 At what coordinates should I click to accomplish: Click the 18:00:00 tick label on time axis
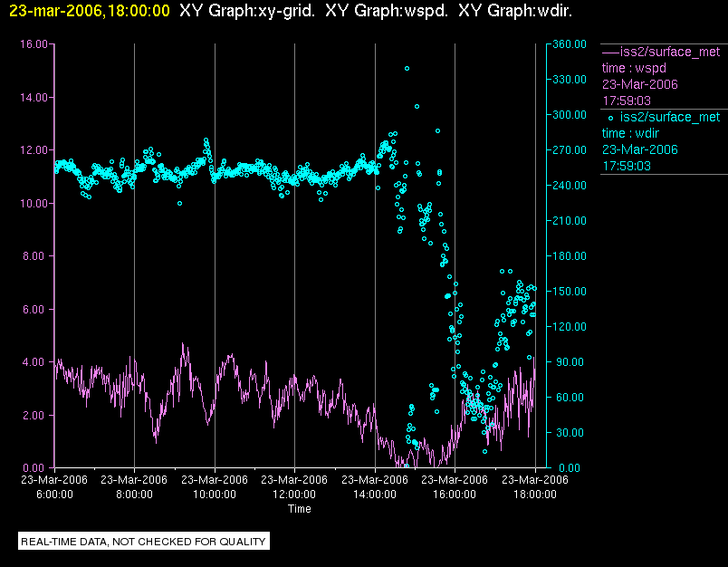pos(535,495)
